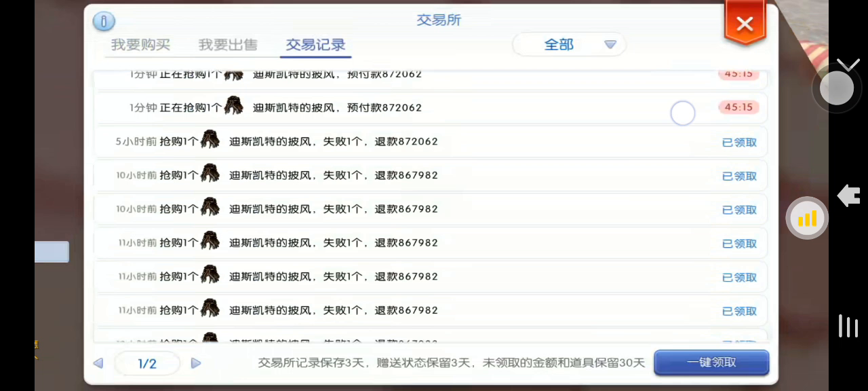868x391 pixels.
Task: Collapse the panel using the top-right chevron
Action: point(848,65)
